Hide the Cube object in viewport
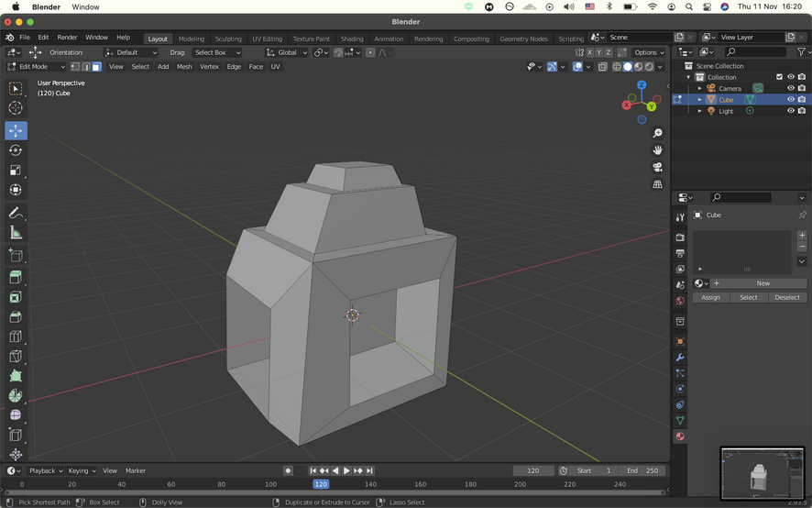The image size is (812, 508). [x=791, y=100]
